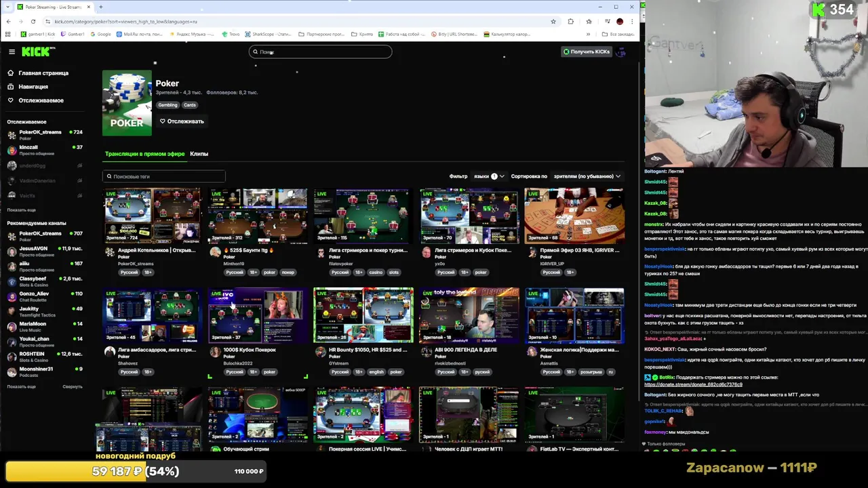Expand followed list with first Показать еще

[21, 210]
